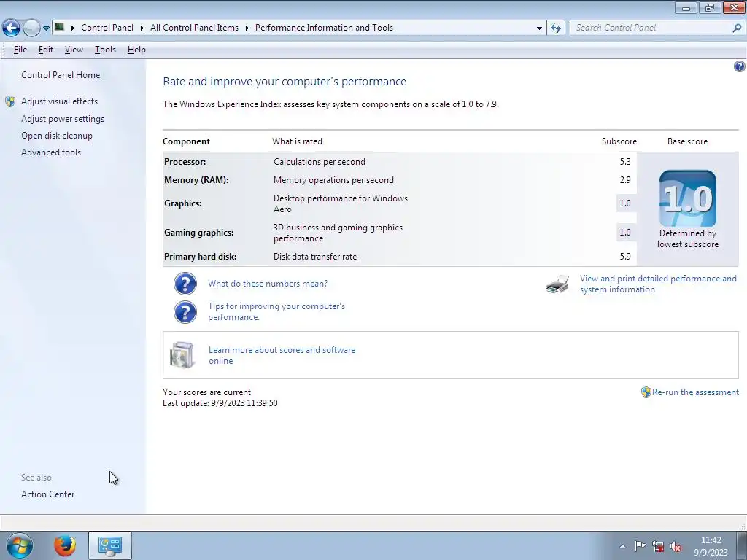Image resolution: width=747 pixels, height=560 pixels.
Task: Click the blue Help question icon top right
Action: click(x=740, y=66)
